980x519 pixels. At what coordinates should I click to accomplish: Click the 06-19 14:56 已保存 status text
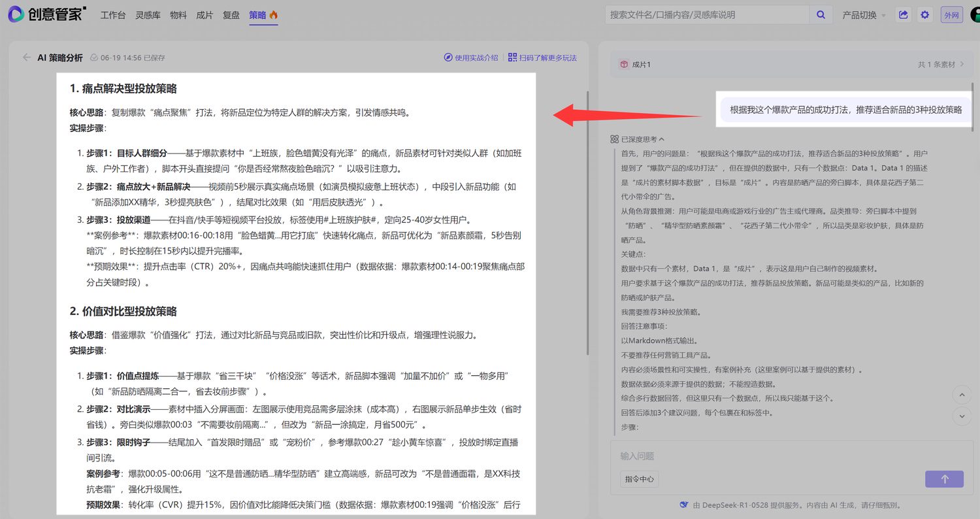coord(133,58)
